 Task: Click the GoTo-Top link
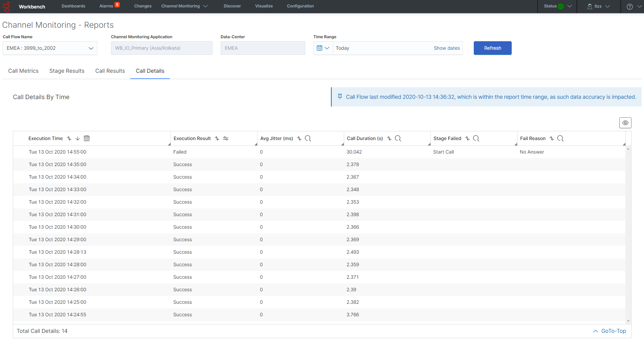coord(609,331)
